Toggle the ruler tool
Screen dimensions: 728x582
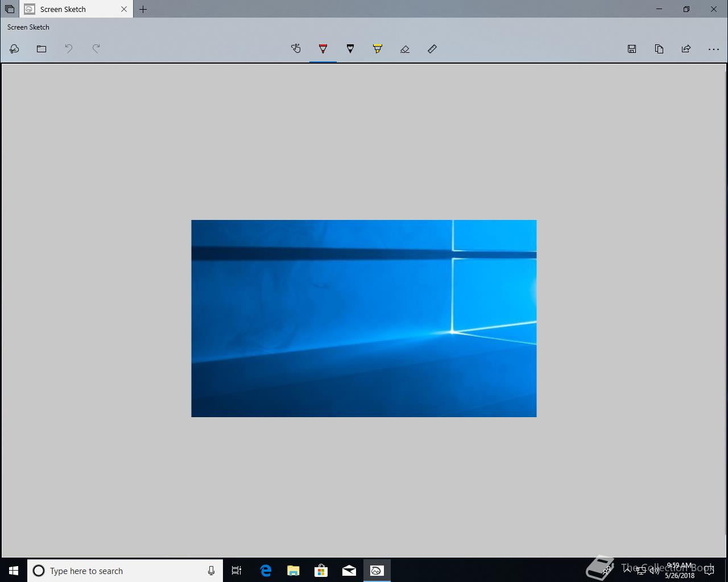point(432,49)
